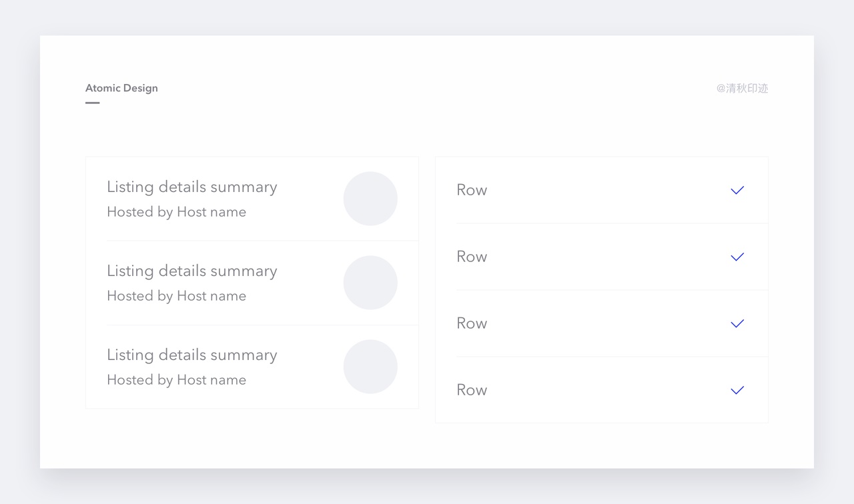This screenshot has height=504, width=854.
Task: Open 'Hosted by Host name' in second listing
Action: point(176,296)
